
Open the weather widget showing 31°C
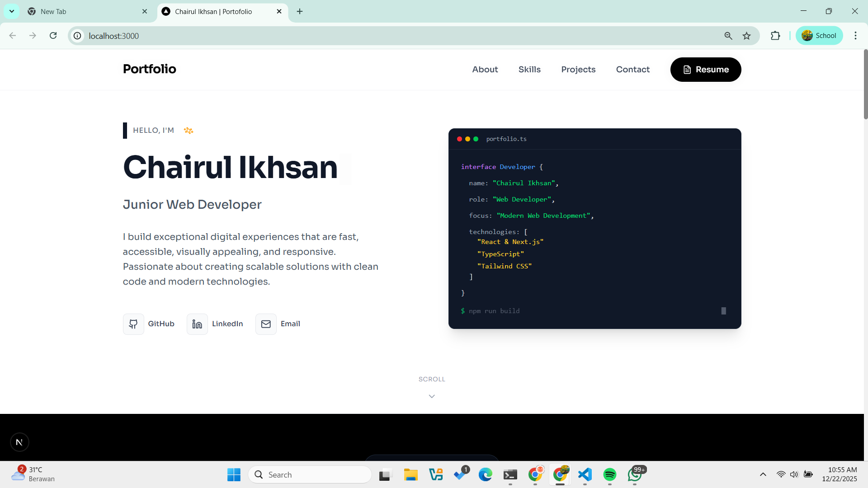point(33,474)
